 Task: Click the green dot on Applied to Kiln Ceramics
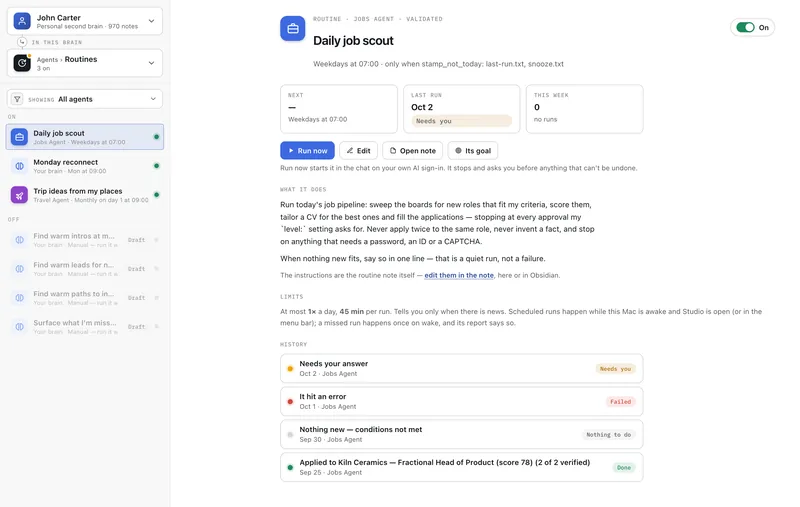[290, 467]
